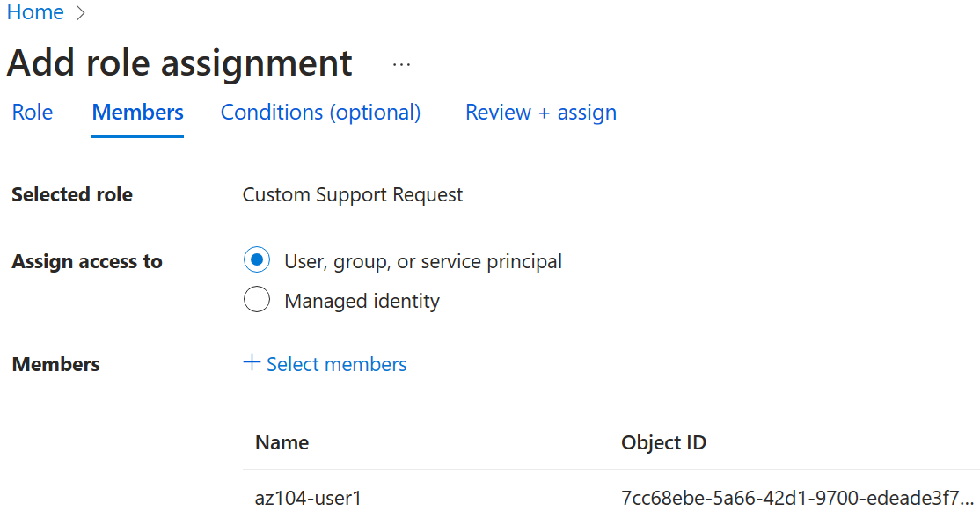This screenshot has height=518, width=980.
Task: Click the plus icon beside Select members
Action: 252,363
